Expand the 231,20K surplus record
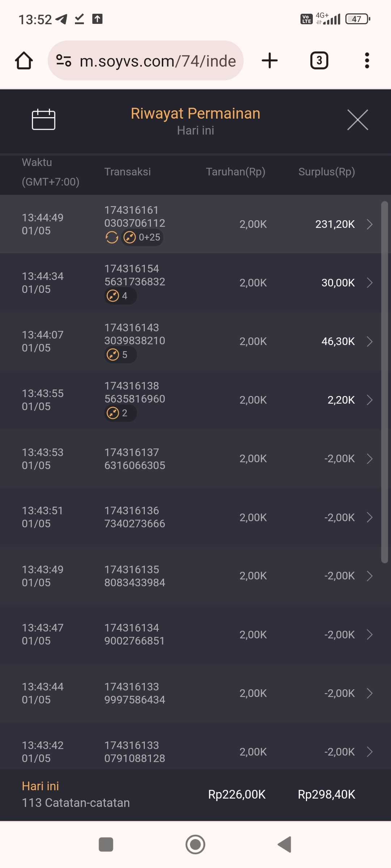Viewport: 391px width, 868px height. (x=370, y=224)
